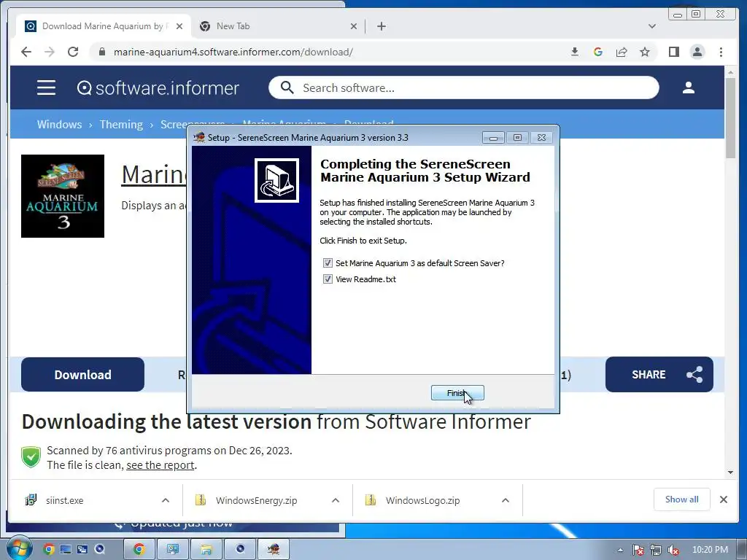Open the user account icon on site header
The width and height of the screenshot is (747, 560).
[x=688, y=87]
